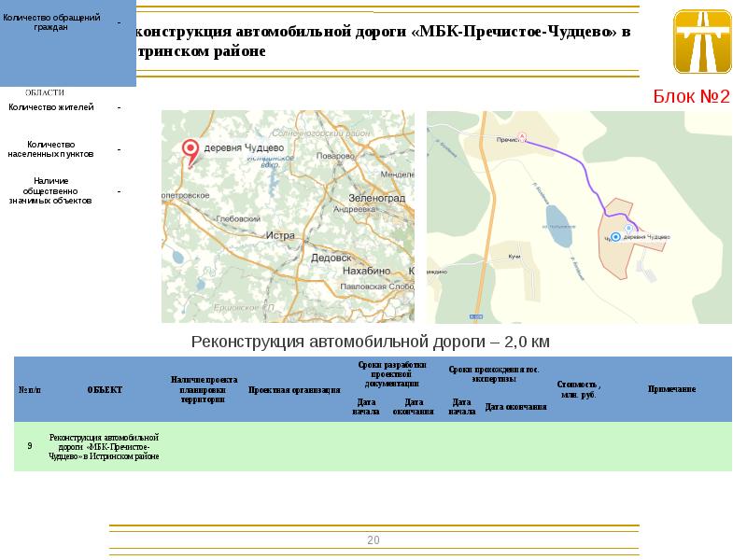Click the red location pin for Чудцево

pyautogui.click(x=190, y=149)
